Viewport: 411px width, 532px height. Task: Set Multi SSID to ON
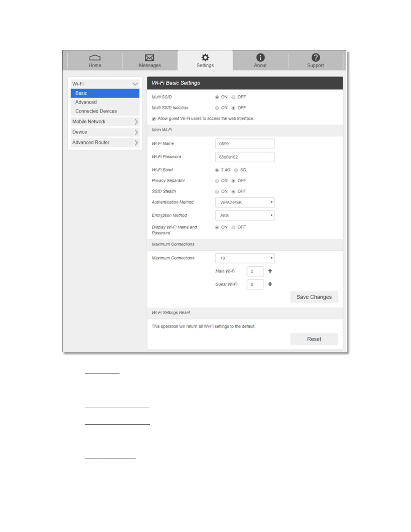[217, 97]
